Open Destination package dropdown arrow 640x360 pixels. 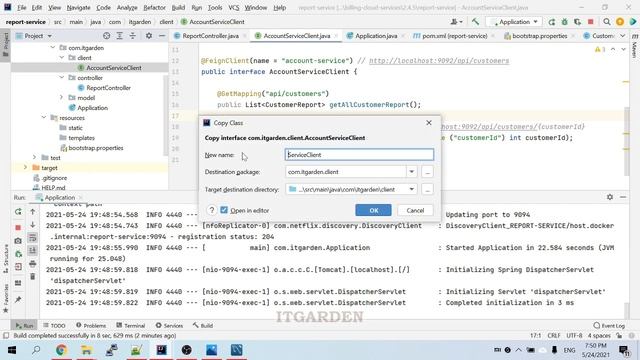tap(411, 172)
